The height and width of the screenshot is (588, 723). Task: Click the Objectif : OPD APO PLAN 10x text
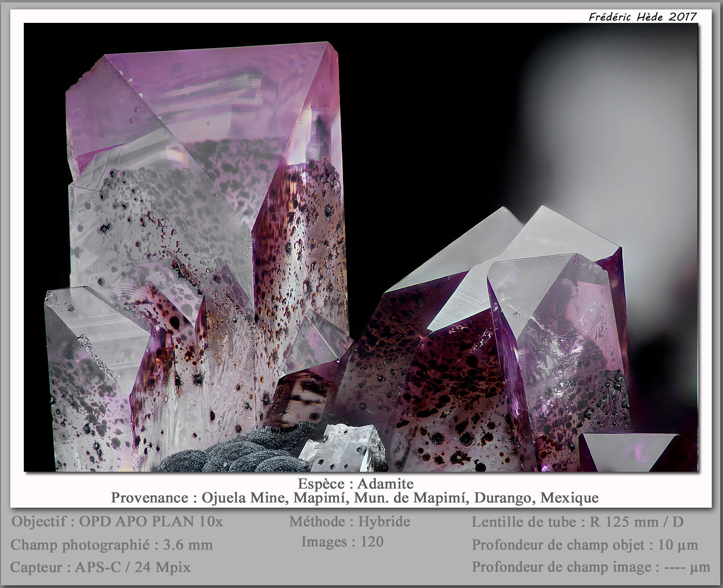(117, 522)
